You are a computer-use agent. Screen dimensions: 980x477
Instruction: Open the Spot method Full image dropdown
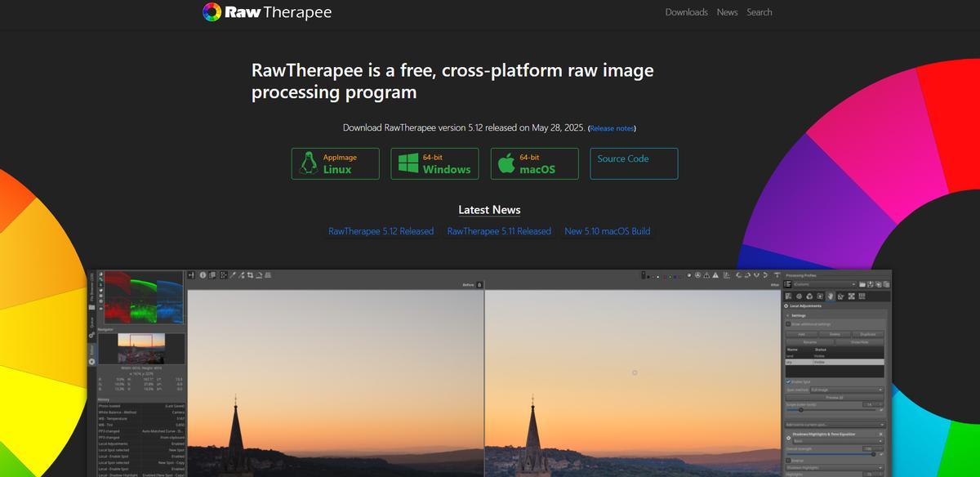coord(846,390)
